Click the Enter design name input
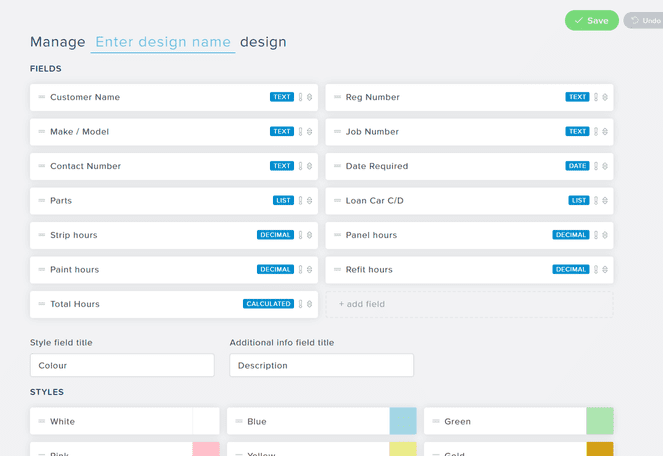Image resolution: width=663 pixels, height=456 pixels. pos(163,42)
